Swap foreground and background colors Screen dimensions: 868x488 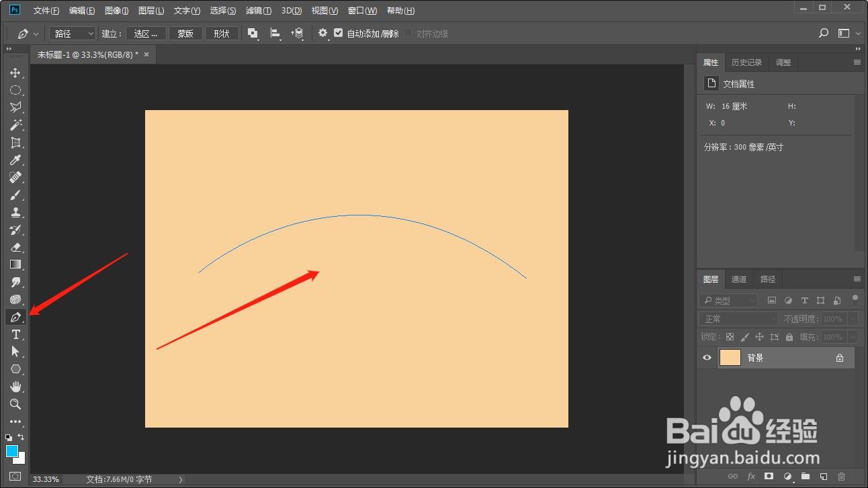pos(21,437)
